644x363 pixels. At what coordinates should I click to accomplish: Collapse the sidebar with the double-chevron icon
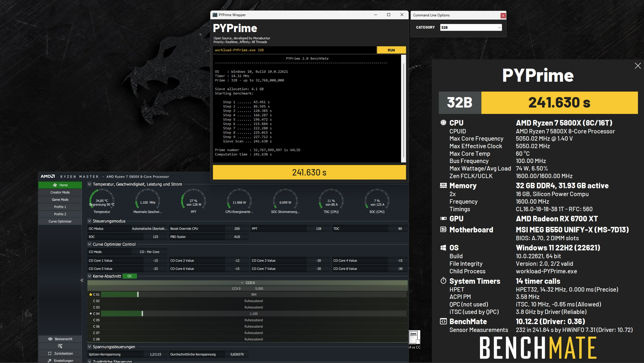tap(82, 280)
